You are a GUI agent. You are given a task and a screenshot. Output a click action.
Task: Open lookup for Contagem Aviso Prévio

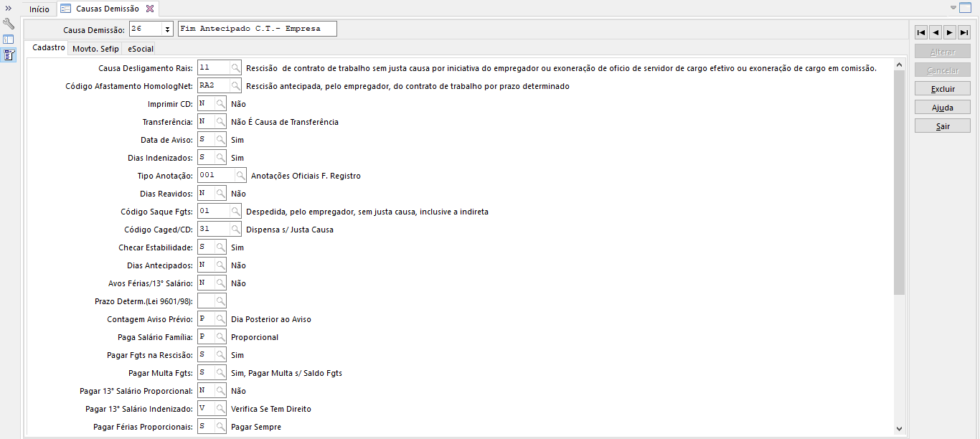220,319
